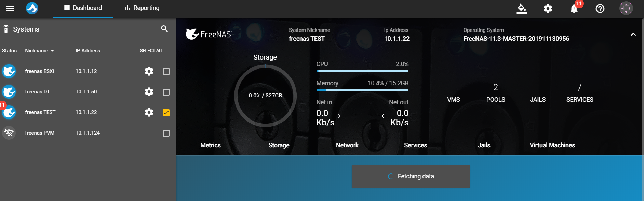Sort systems by Nickname dropdown arrow
The height and width of the screenshot is (201, 644).
[x=52, y=51]
